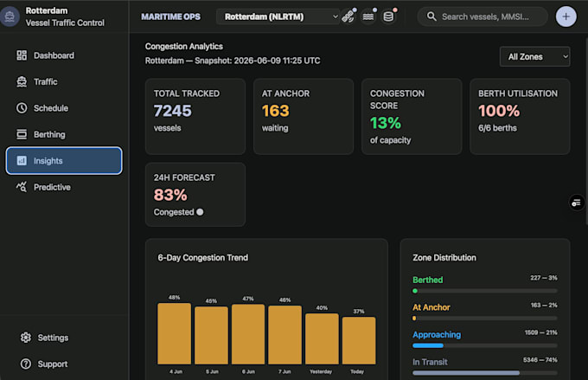
Task: Click the At Anchor progress bar
Action: click(485, 318)
